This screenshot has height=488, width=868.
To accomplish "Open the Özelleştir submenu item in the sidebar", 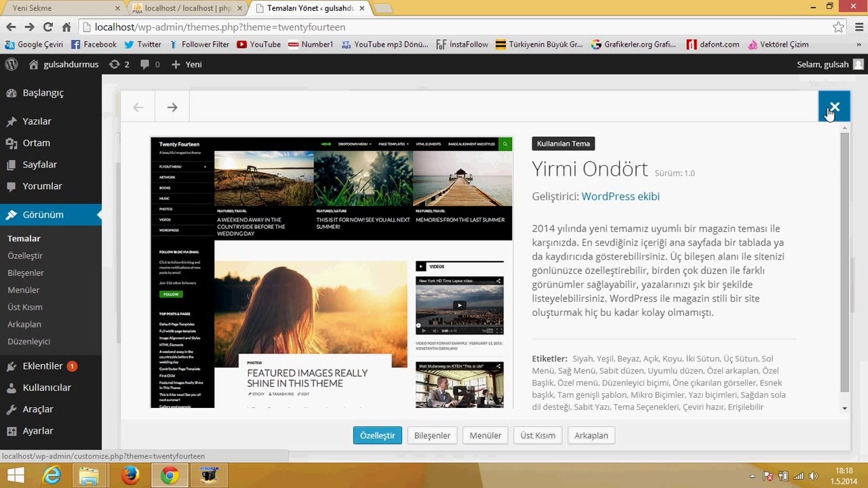I will click(25, 256).
